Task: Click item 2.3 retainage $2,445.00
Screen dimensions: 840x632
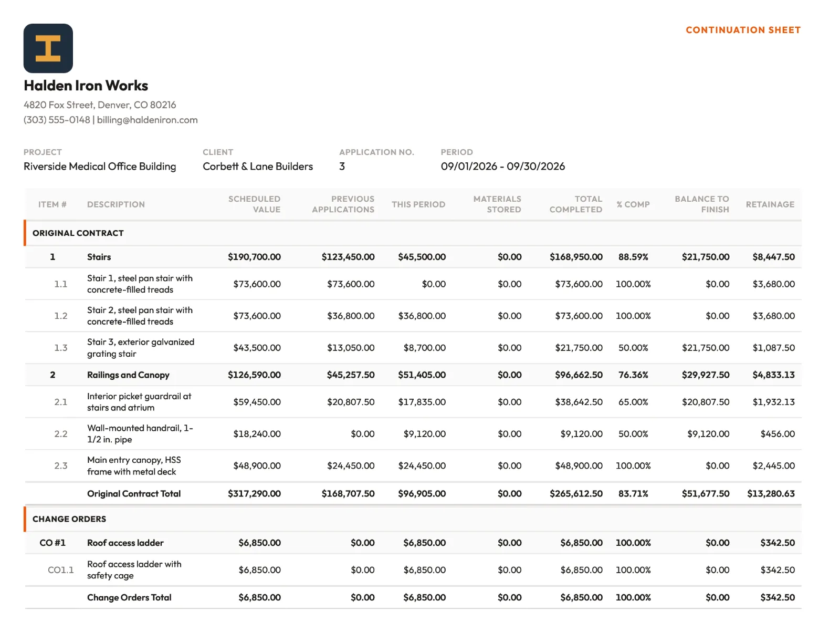Action: 774,466
